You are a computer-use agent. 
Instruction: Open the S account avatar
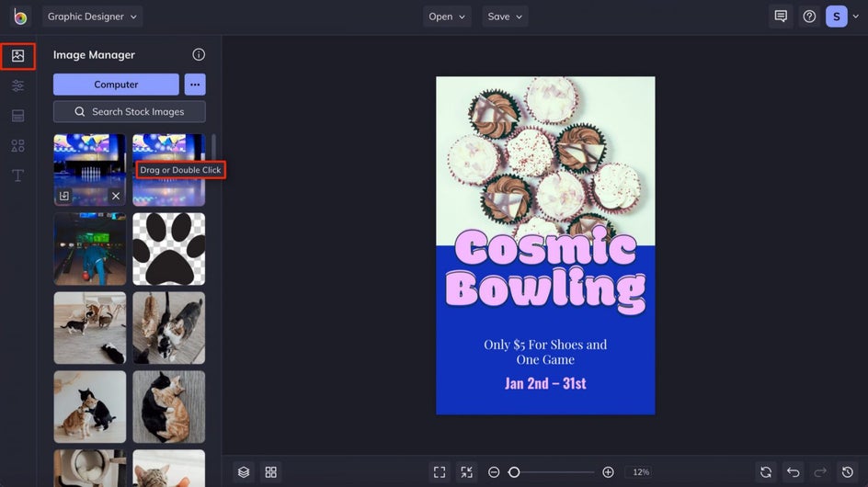click(x=837, y=17)
